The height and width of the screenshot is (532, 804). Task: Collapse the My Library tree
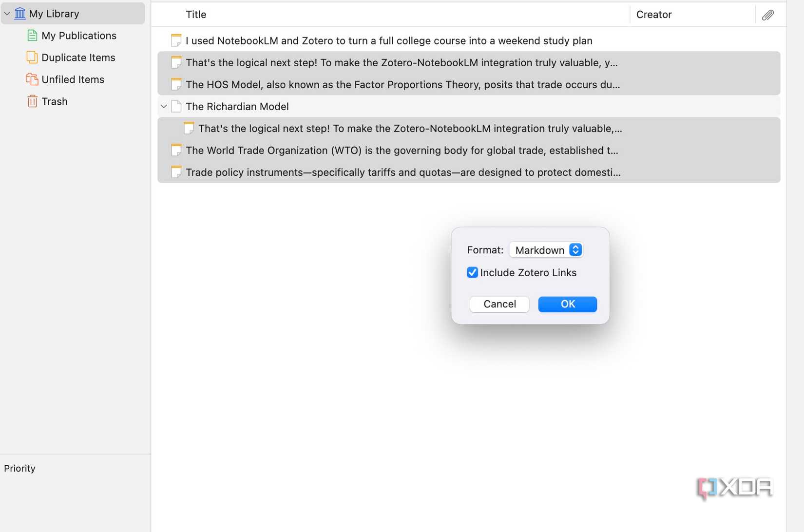coord(7,13)
